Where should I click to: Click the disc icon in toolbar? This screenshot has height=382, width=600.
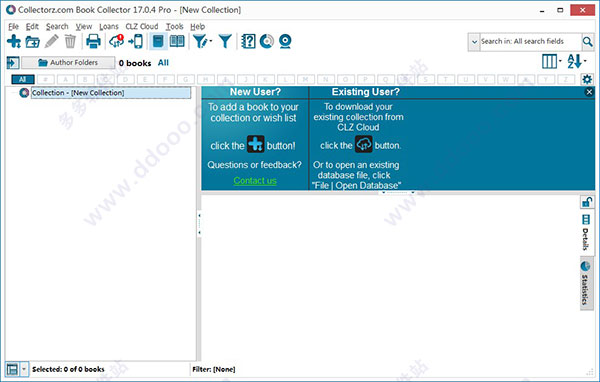[267, 41]
